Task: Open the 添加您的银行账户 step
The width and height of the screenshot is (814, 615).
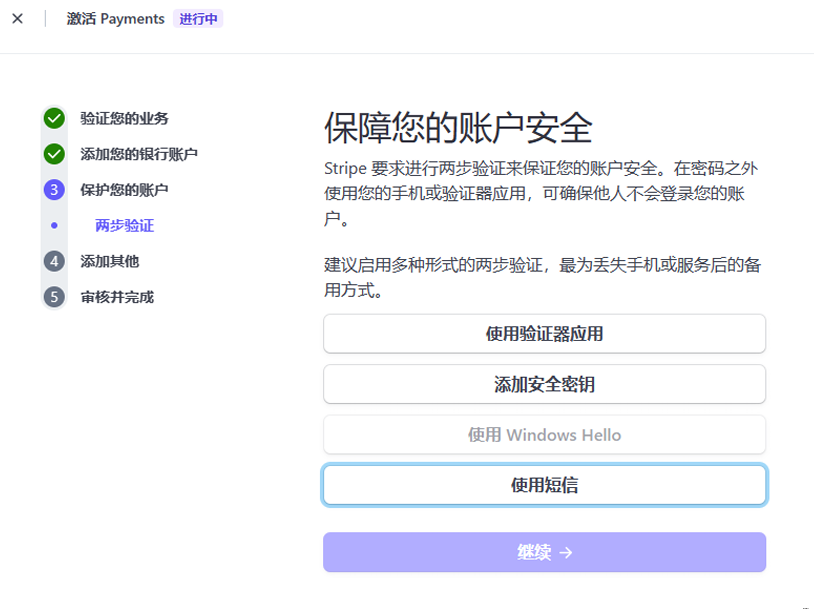Action: pyautogui.click(x=139, y=154)
